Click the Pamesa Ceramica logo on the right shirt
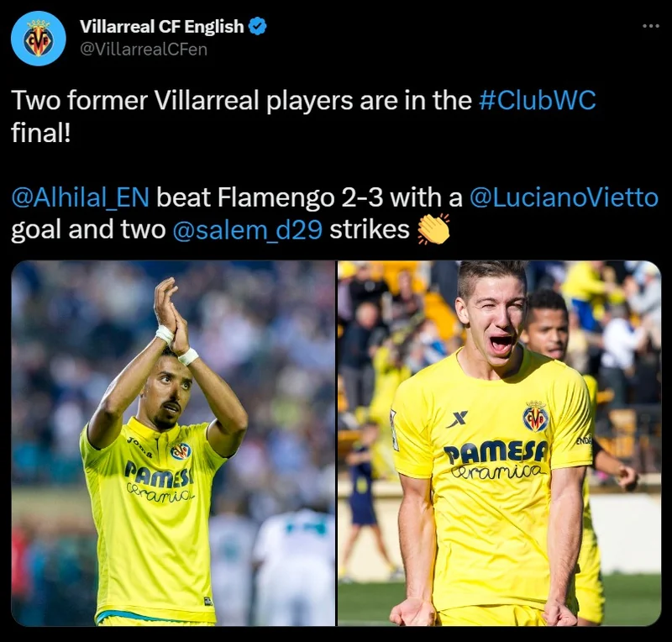This screenshot has width=672, height=642. 496,460
